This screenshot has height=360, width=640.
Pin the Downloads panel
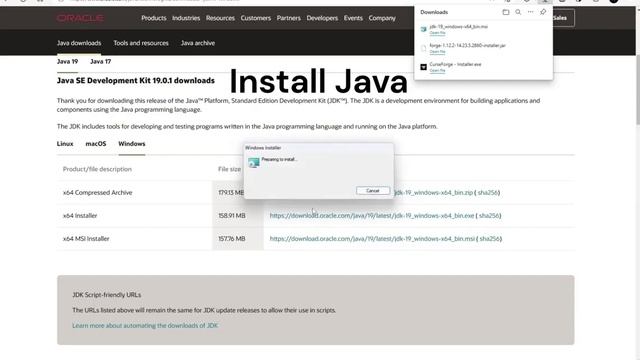(543, 12)
